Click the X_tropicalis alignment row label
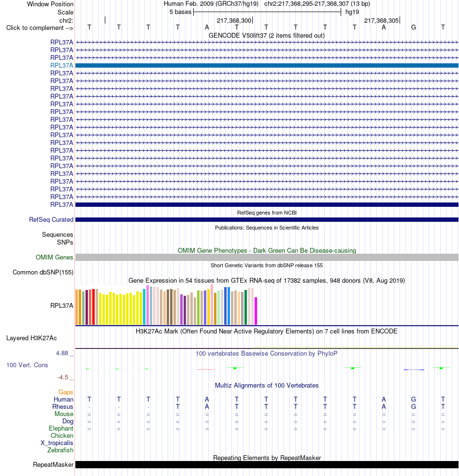 57,443
